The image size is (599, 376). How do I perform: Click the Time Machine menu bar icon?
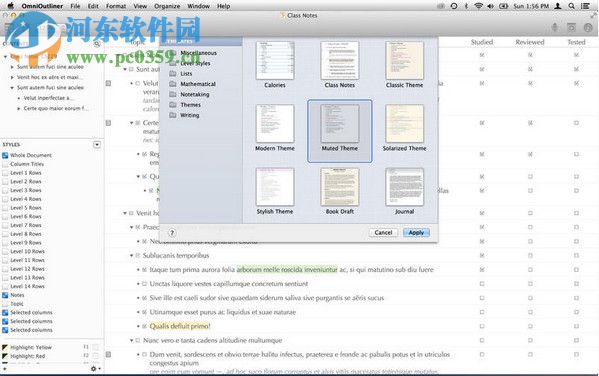[x=454, y=6]
